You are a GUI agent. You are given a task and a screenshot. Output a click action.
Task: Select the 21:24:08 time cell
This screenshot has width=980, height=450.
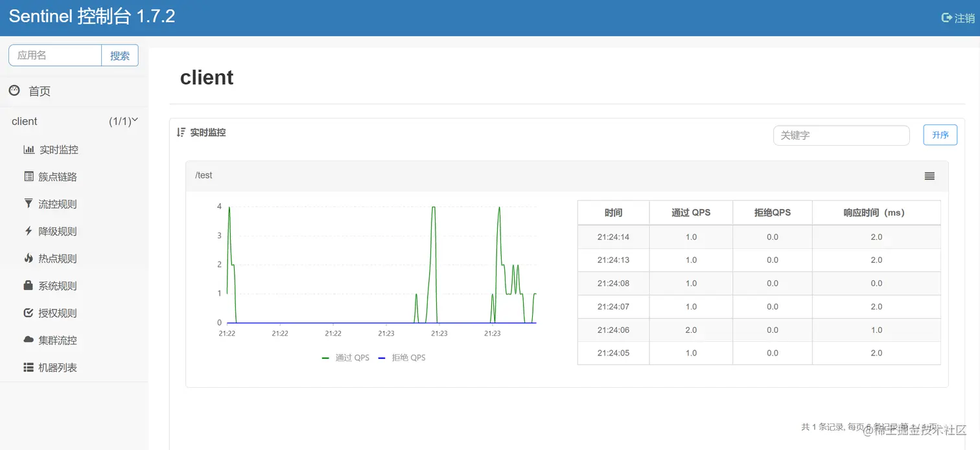(x=613, y=284)
